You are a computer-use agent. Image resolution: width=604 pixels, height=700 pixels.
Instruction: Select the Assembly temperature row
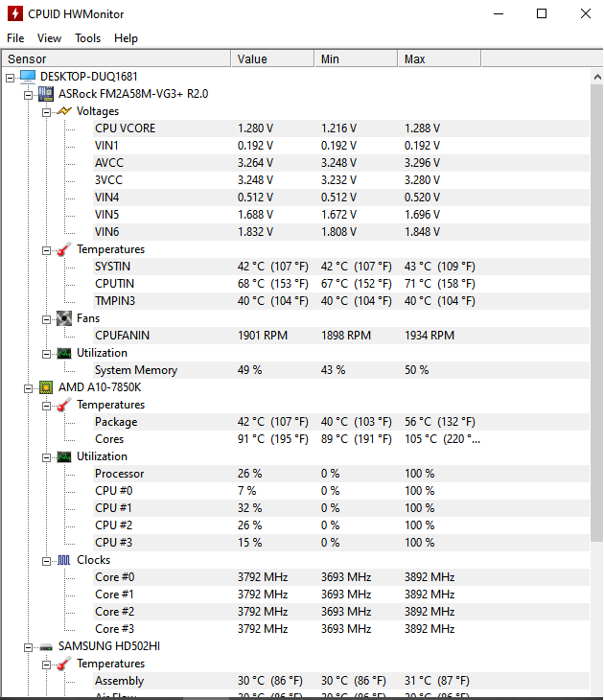[x=341, y=681]
